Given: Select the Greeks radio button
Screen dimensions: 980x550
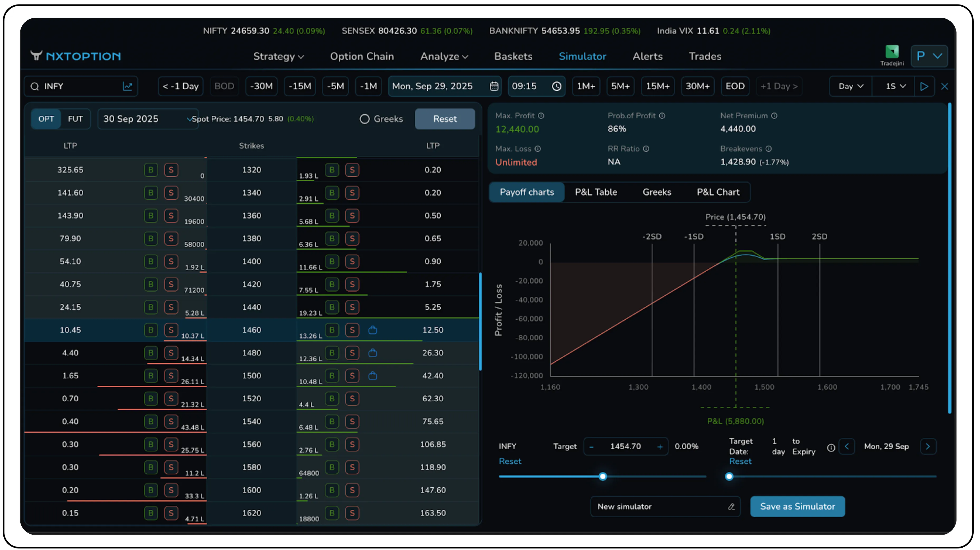Looking at the screenshot, I should click(365, 119).
